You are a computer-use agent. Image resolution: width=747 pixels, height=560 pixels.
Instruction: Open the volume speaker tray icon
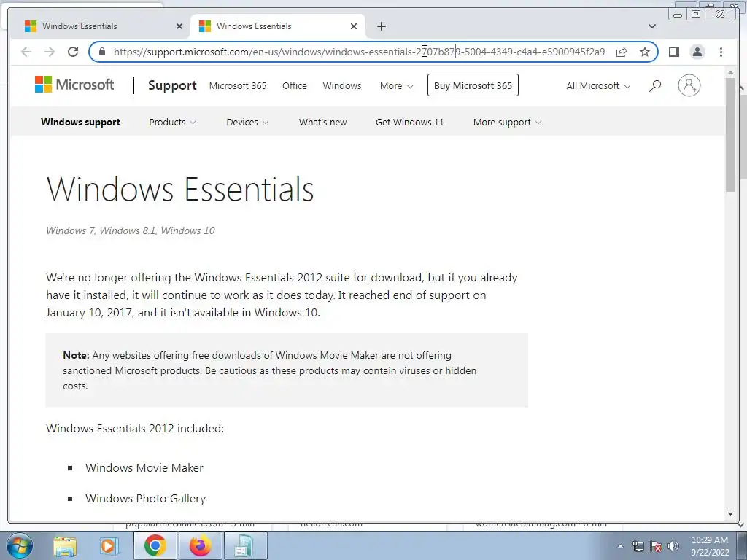click(673, 547)
